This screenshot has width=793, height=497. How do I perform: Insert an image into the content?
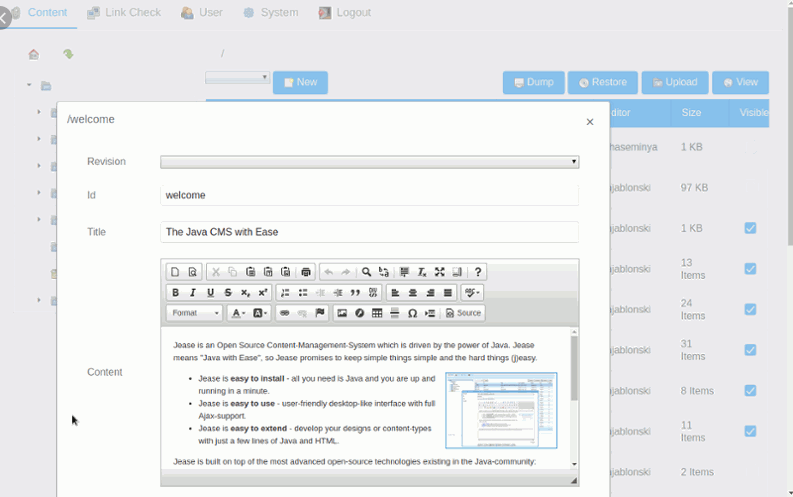tap(342, 313)
